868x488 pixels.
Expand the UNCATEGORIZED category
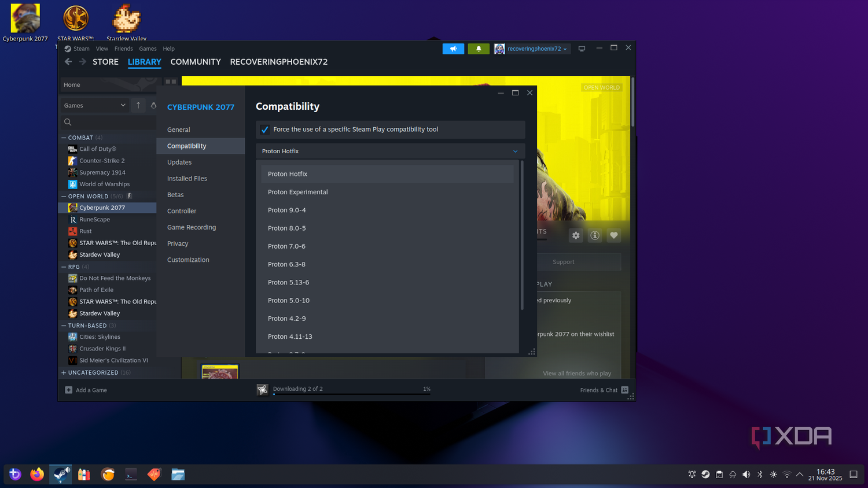[x=64, y=373]
